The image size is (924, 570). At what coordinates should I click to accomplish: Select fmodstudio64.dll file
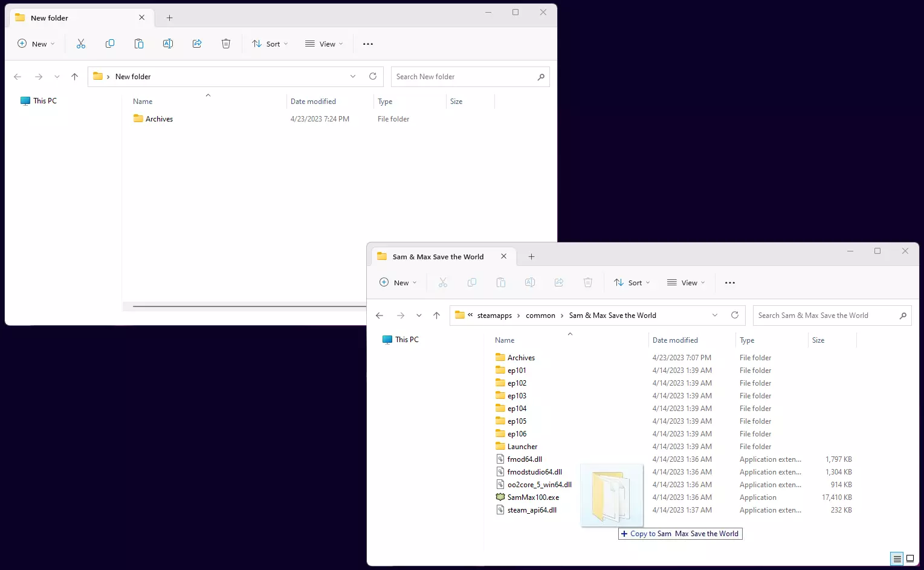pyautogui.click(x=529, y=472)
